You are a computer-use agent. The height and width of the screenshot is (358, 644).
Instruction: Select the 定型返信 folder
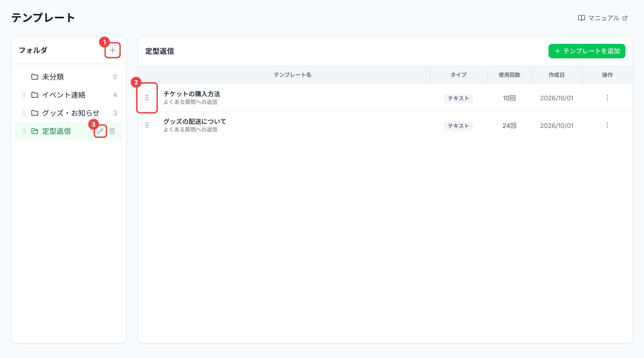[x=69, y=131]
